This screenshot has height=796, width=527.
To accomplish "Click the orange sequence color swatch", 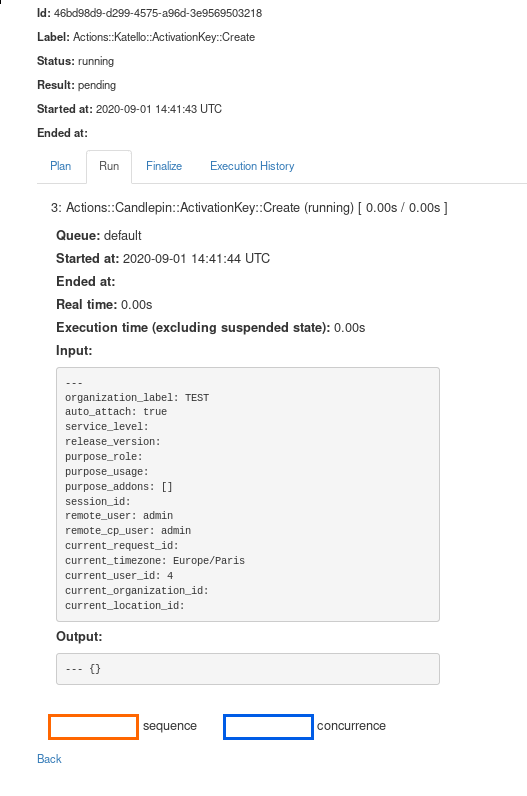I will coord(93,726).
